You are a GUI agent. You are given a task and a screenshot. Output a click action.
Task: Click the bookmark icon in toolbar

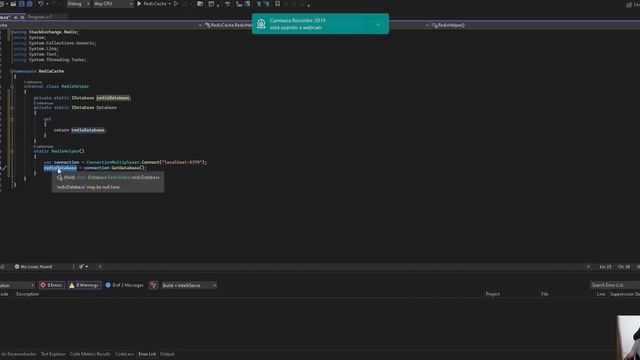pos(278,4)
